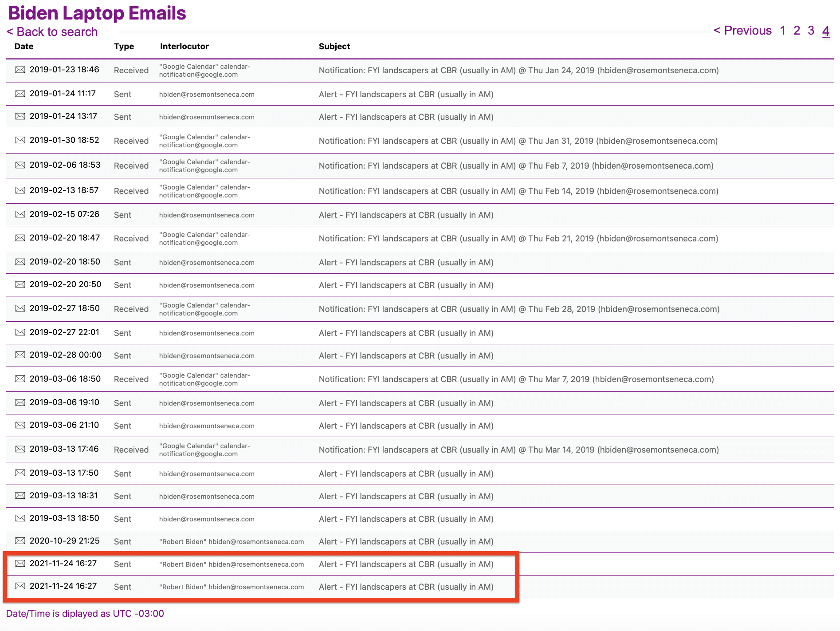Viewport: 840px width, 631px height.
Task: Click envelope icon next to 2019-03-06 21:10
Action: (x=20, y=425)
